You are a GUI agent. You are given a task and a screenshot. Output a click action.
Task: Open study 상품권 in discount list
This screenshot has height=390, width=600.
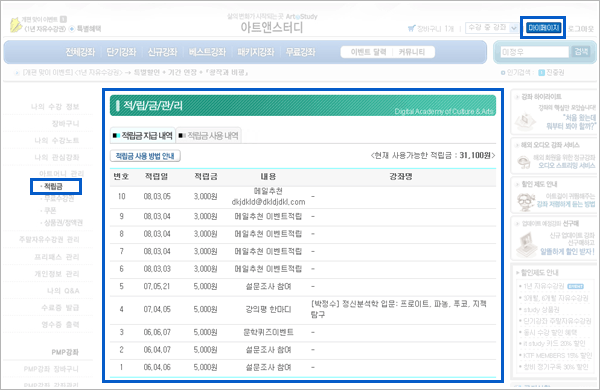(x=541, y=309)
